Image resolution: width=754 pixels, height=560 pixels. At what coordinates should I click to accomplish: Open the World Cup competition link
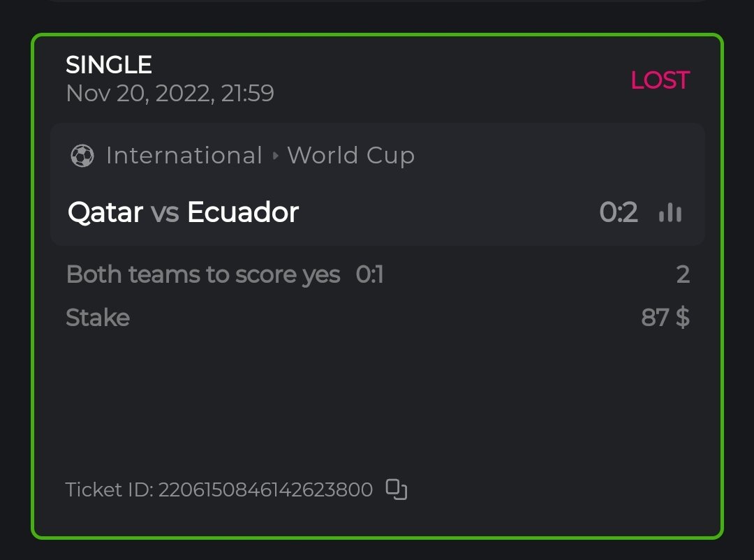point(350,156)
